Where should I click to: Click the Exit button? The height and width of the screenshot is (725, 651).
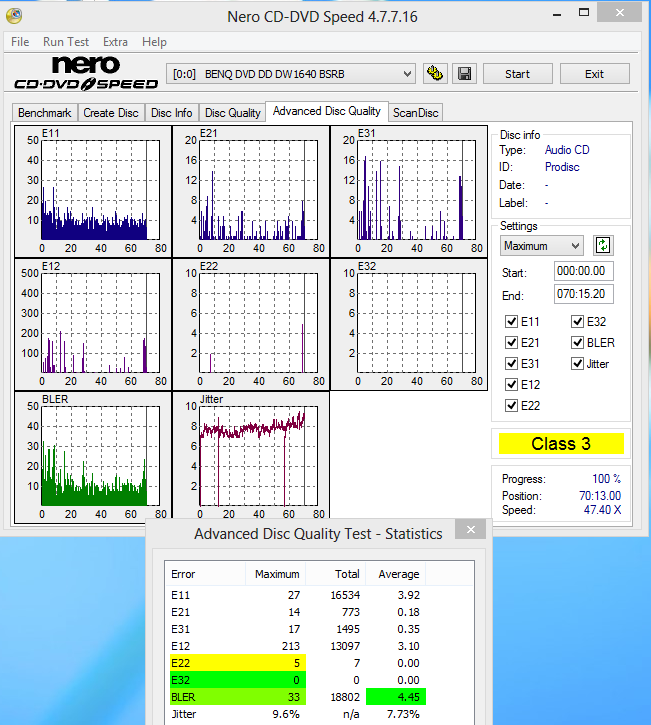click(x=594, y=74)
